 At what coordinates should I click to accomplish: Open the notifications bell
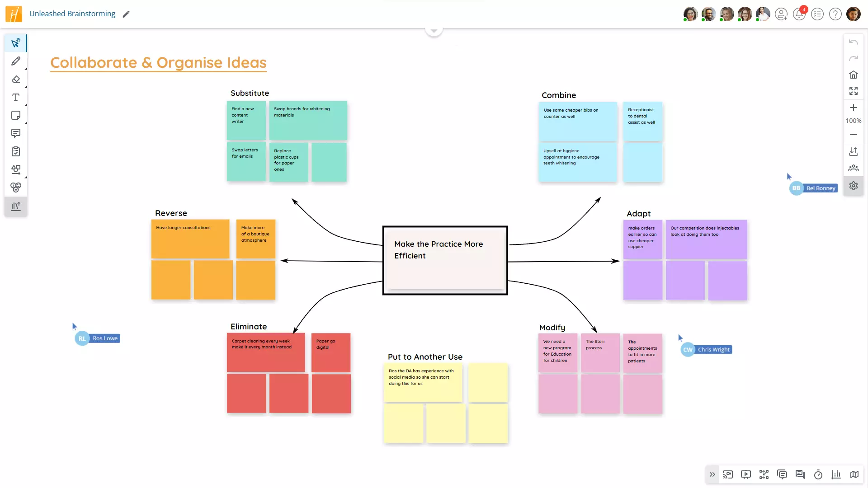799,14
